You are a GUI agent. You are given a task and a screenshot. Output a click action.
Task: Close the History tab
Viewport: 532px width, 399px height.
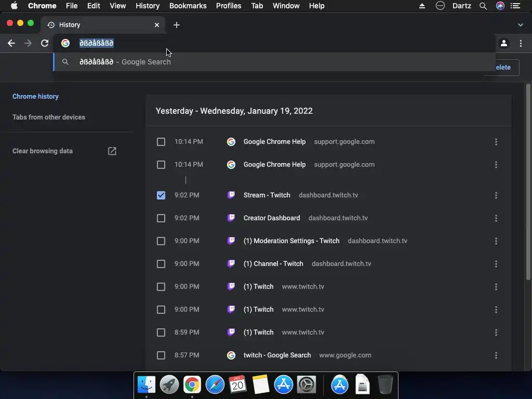point(157,25)
